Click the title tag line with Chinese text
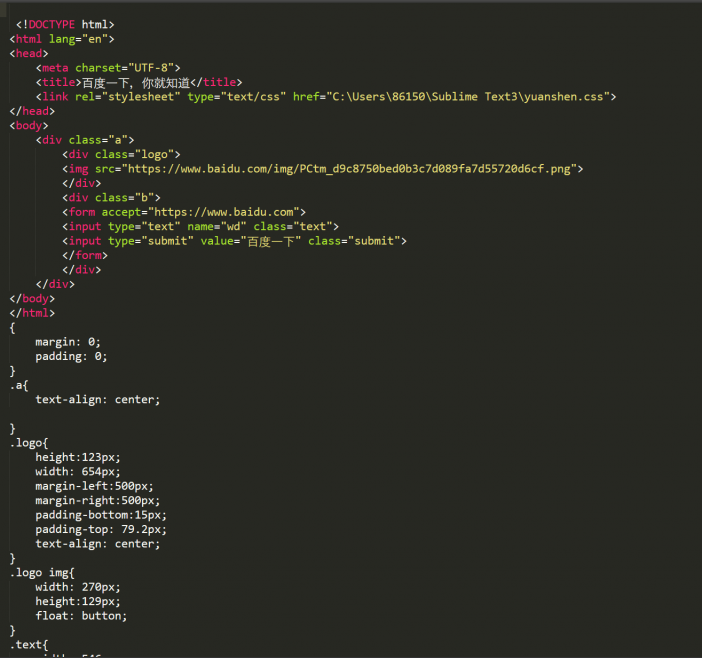Viewport: 702px width, 658px height. (139, 82)
